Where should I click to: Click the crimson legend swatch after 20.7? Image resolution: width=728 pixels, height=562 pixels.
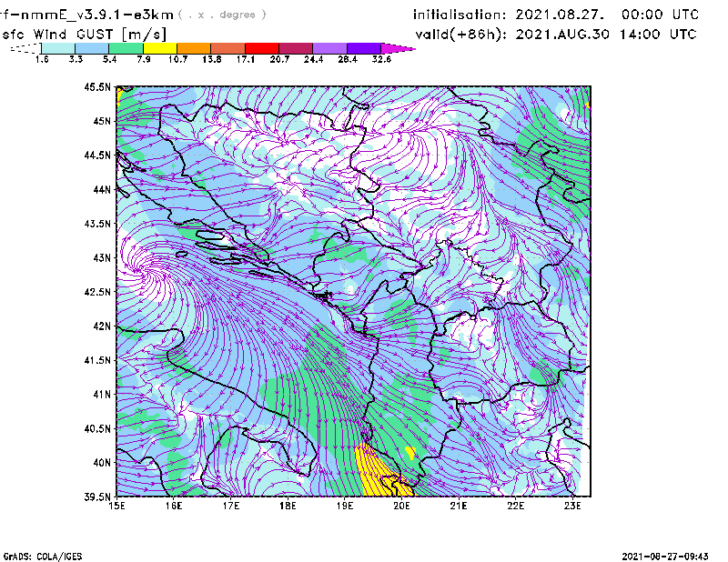[296, 48]
